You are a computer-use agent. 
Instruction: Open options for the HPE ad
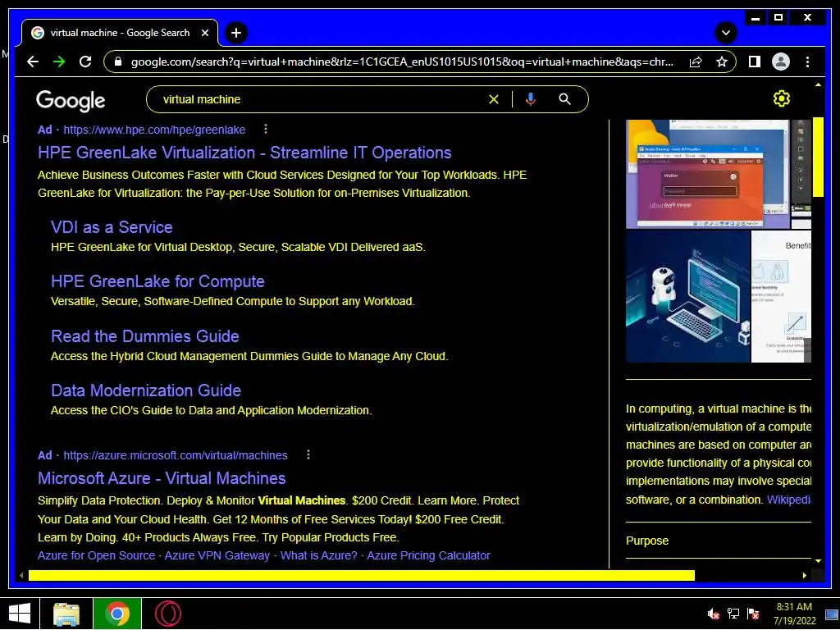(266, 129)
